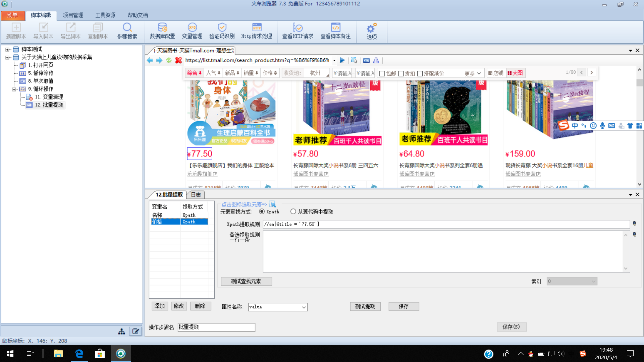644x362 pixels.
Task: Check the 包邮 free shipping checkbox
Action: tap(382, 73)
